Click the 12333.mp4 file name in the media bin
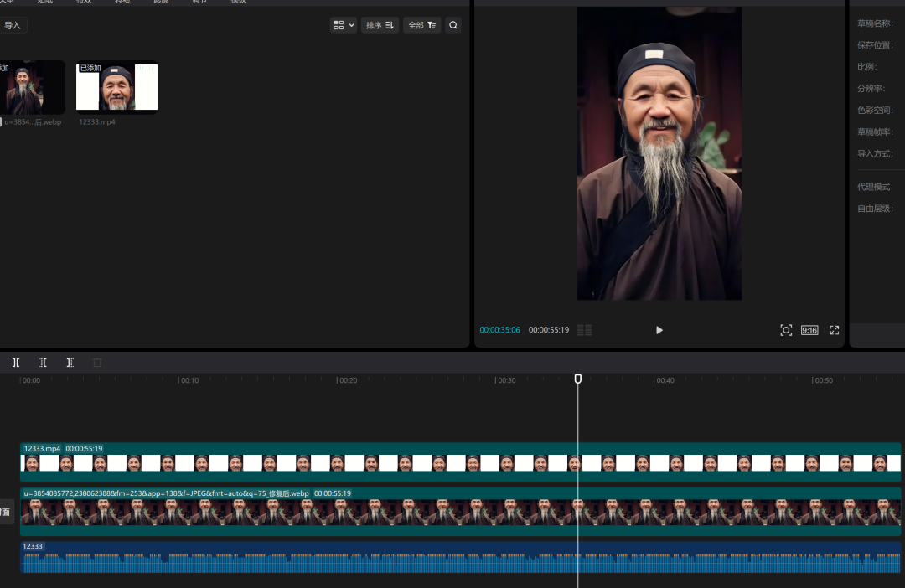The width and height of the screenshot is (905, 588). click(x=97, y=122)
